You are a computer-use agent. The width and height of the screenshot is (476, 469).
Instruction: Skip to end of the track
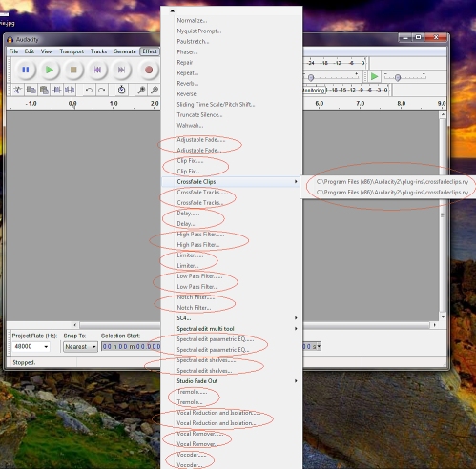point(121,70)
